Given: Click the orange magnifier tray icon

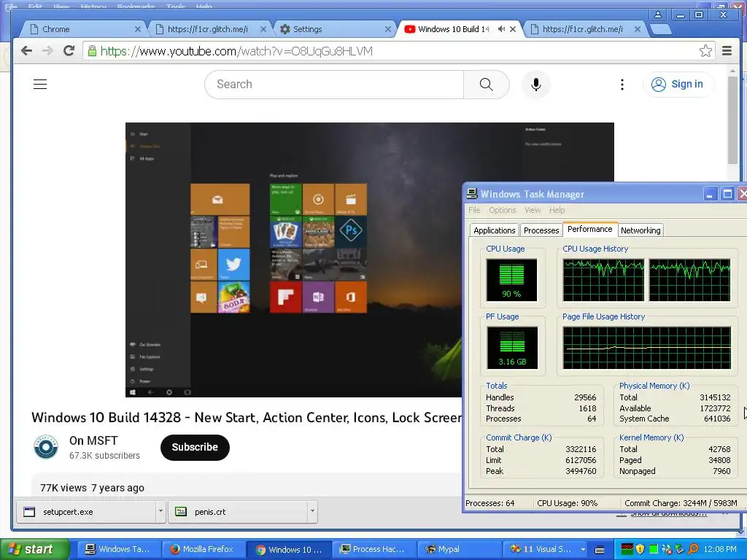Looking at the screenshot, I should 693,549.
